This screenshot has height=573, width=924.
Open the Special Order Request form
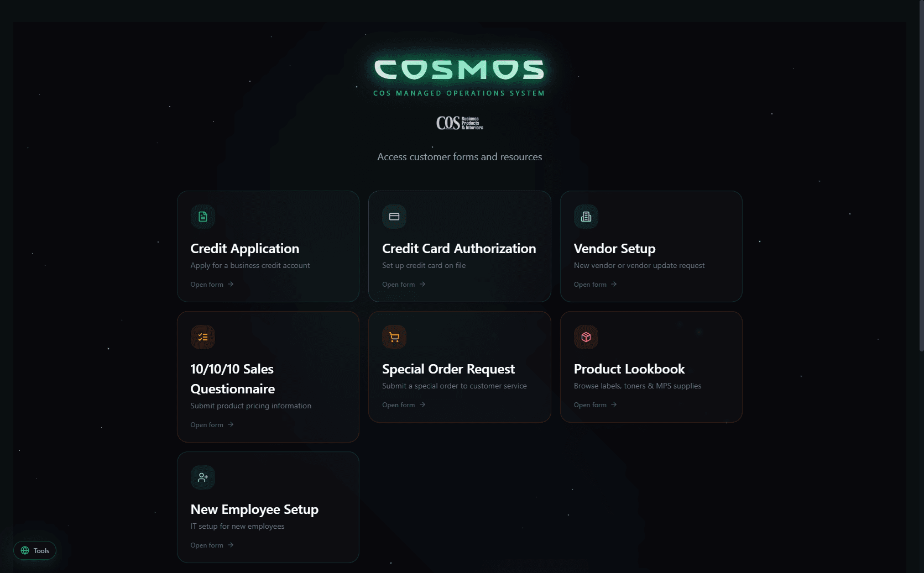[x=397, y=404]
